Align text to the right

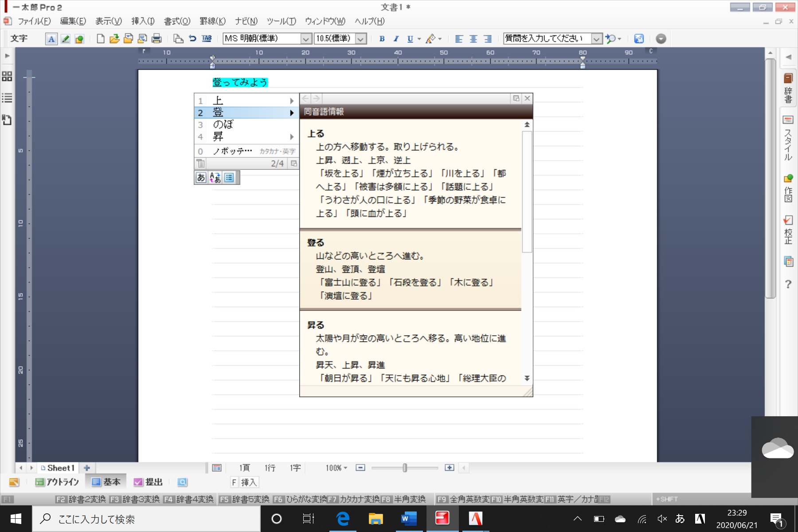pos(488,39)
